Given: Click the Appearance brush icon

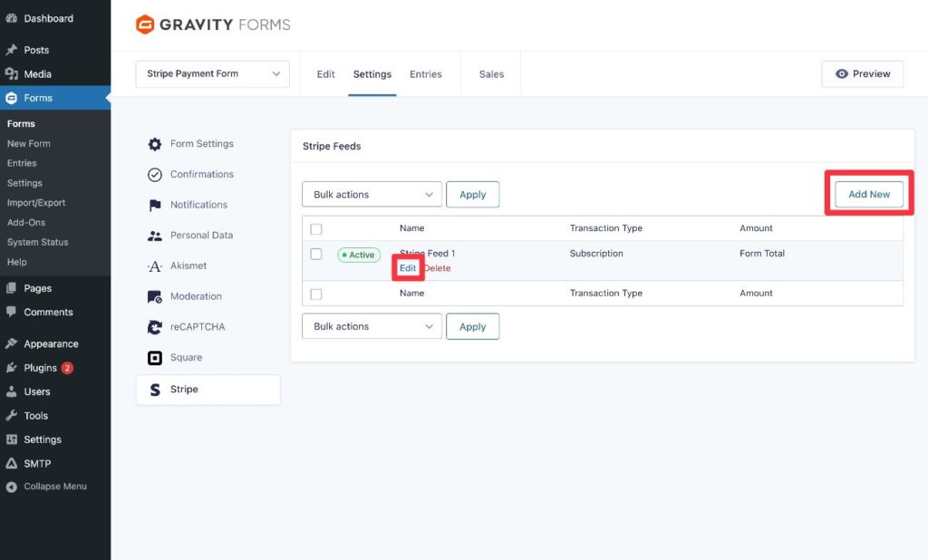Looking at the screenshot, I should pyautogui.click(x=11, y=343).
